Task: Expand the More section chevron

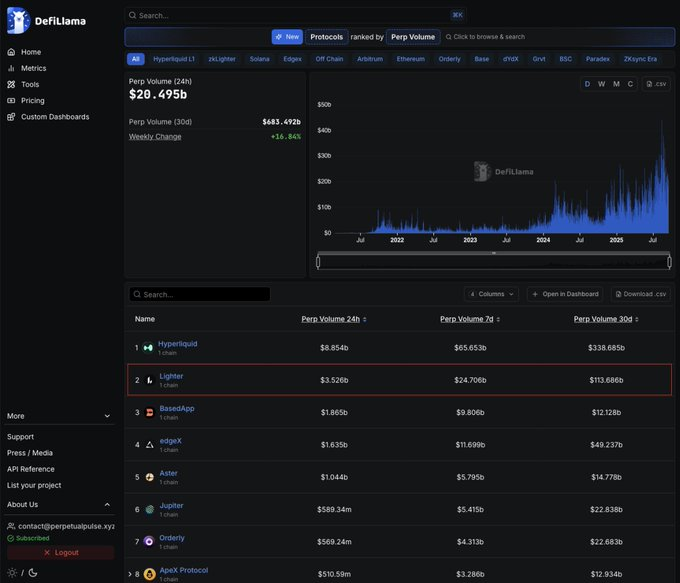Action: (107, 416)
